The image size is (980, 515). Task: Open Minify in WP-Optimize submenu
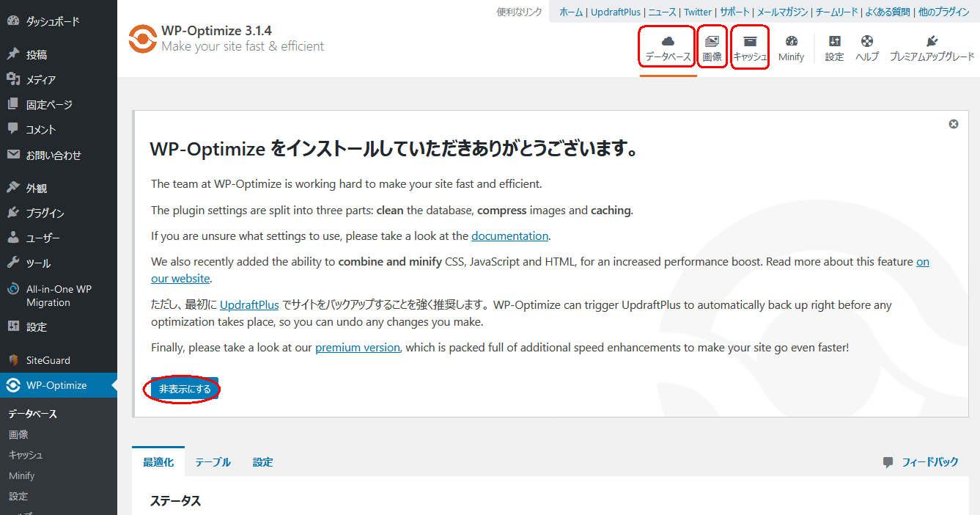point(22,475)
